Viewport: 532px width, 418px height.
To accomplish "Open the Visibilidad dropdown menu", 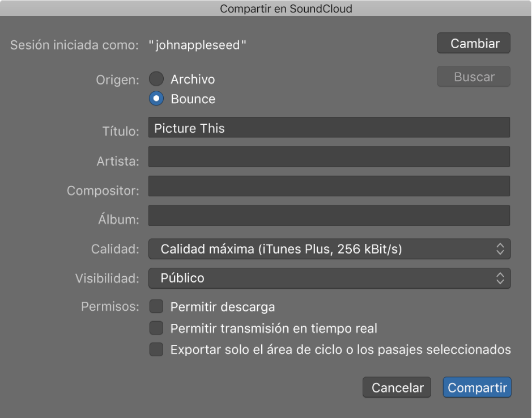I will (329, 278).
